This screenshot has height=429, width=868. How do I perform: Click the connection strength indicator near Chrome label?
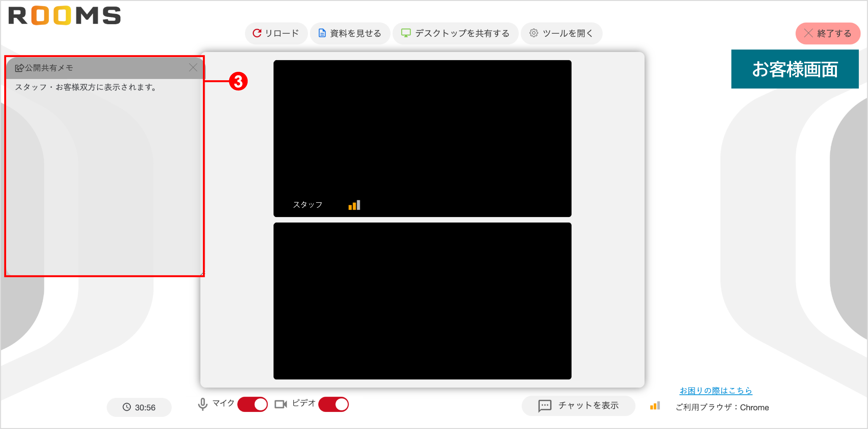654,406
